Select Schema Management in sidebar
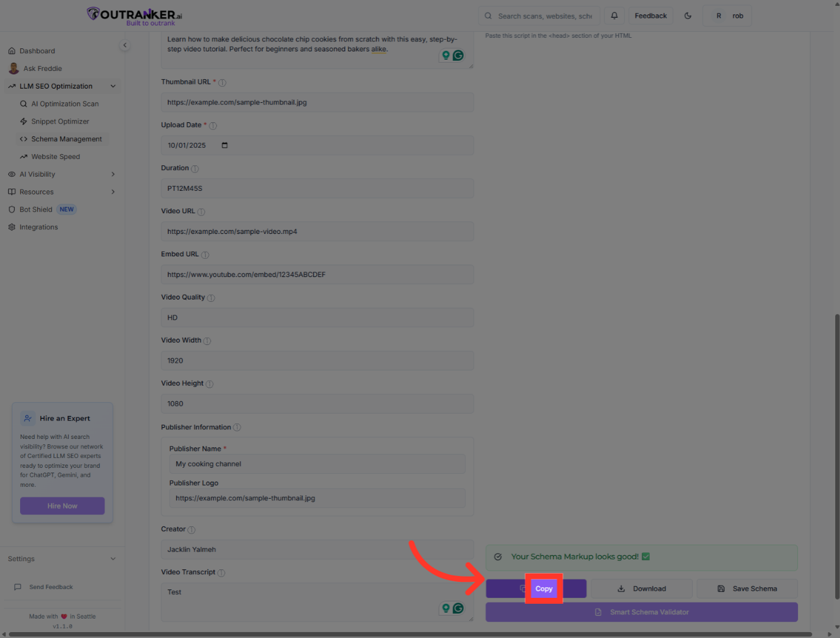 pos(63,139)
